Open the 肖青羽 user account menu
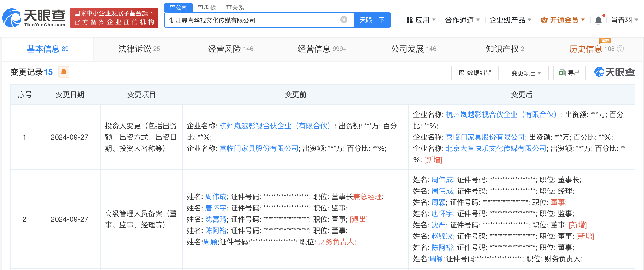The width and height of the screenshot is (644, 270). pyautogui.click(x=624, y=20)
